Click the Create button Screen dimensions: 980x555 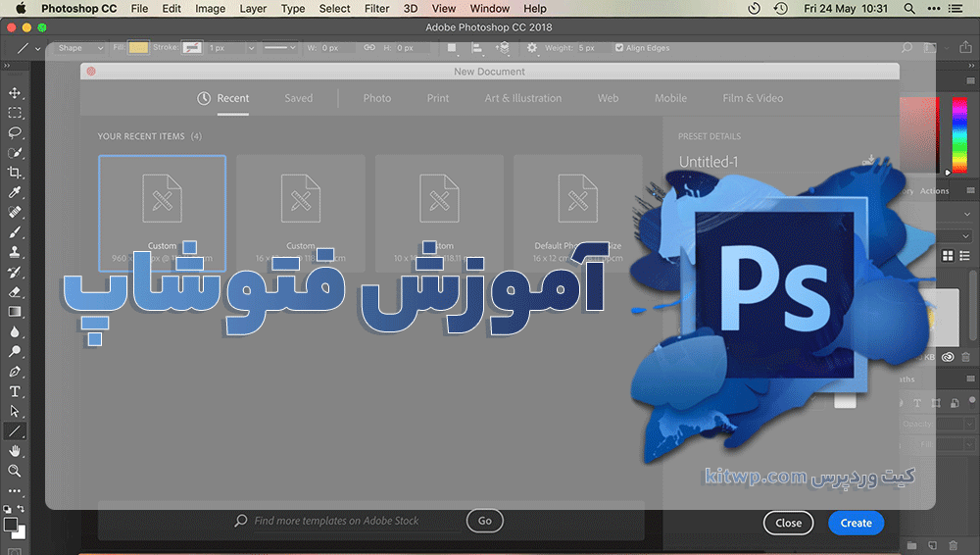857,523
